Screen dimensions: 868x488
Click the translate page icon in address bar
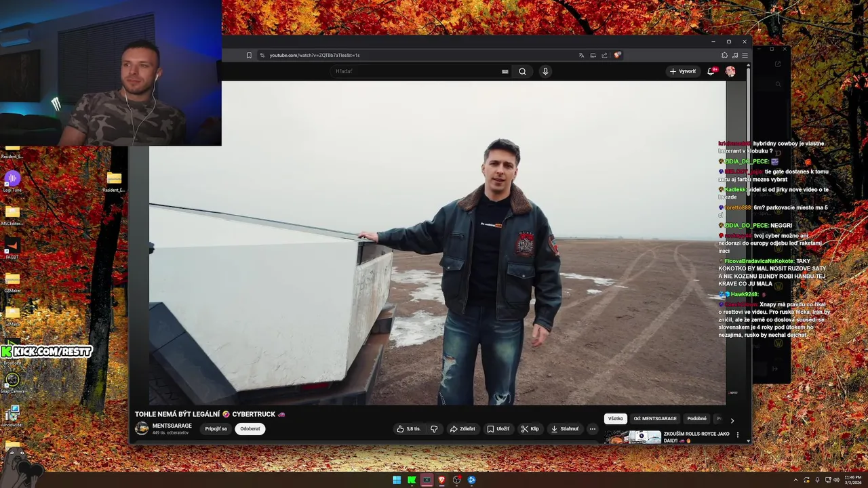pos(581,55)
